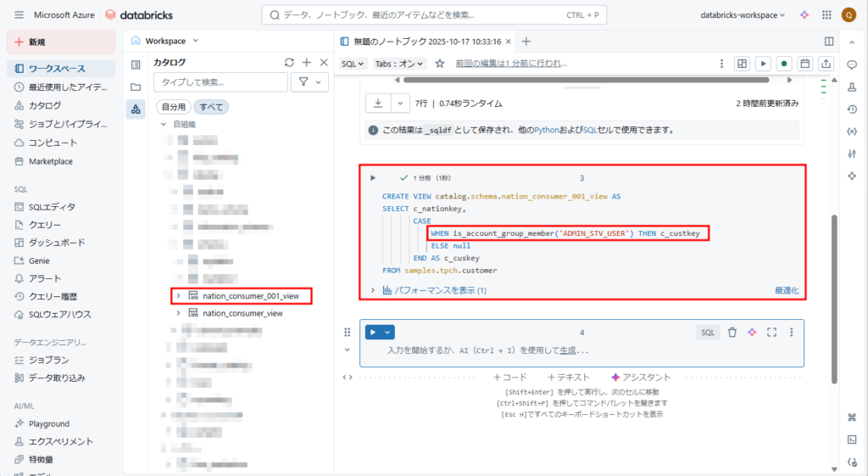Run all cells with the play icon
Screen dimensions: 868x476
(764, 64)
